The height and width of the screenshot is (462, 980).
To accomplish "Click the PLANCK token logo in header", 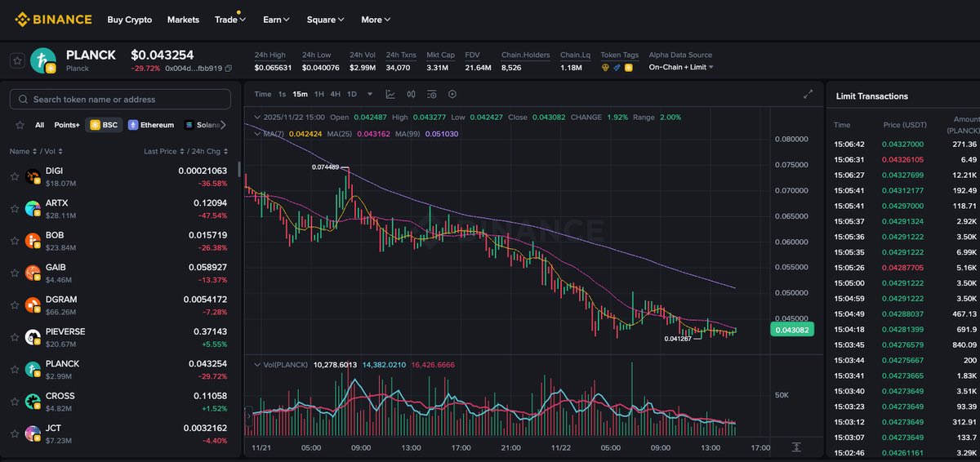I will (x=42, y=60).
